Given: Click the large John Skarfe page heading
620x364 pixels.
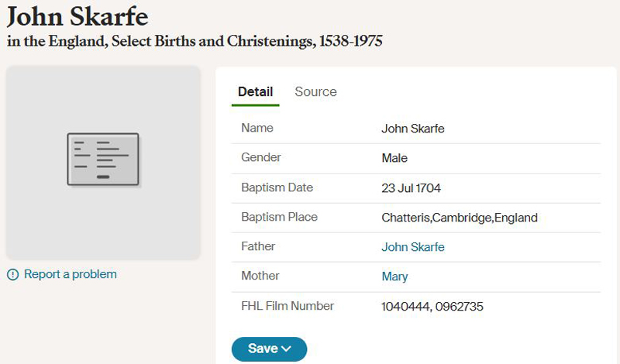Looking at the screenshot, I should tap(77, 17).
